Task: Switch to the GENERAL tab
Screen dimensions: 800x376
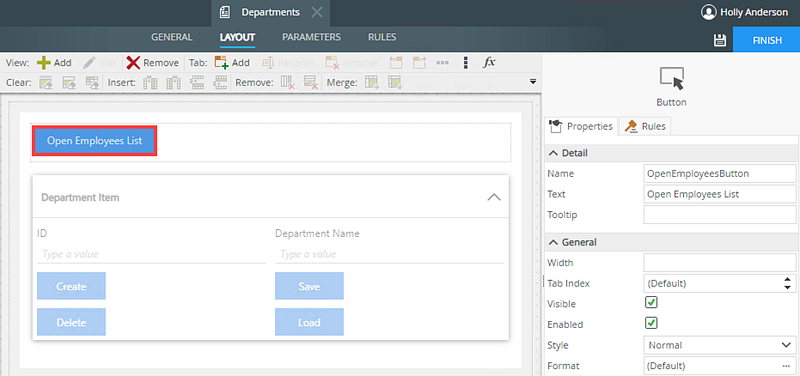Action: point(172,37)
